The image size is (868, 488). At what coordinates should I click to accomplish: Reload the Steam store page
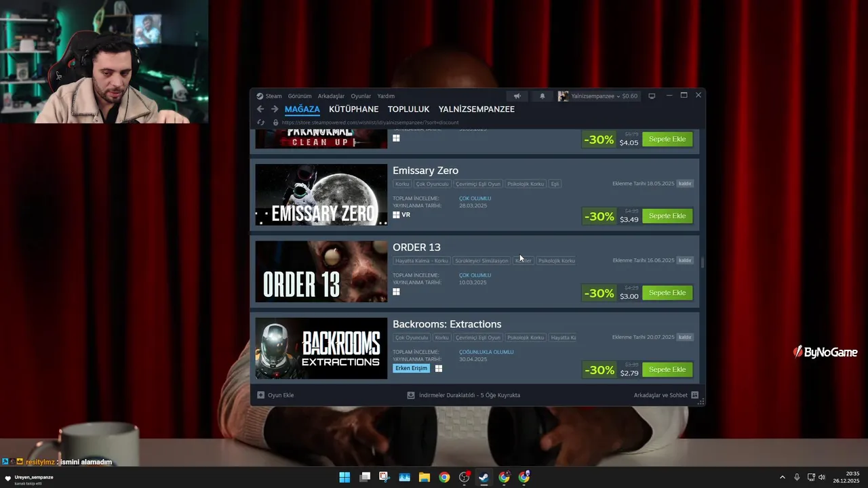(x=261, y=123)
